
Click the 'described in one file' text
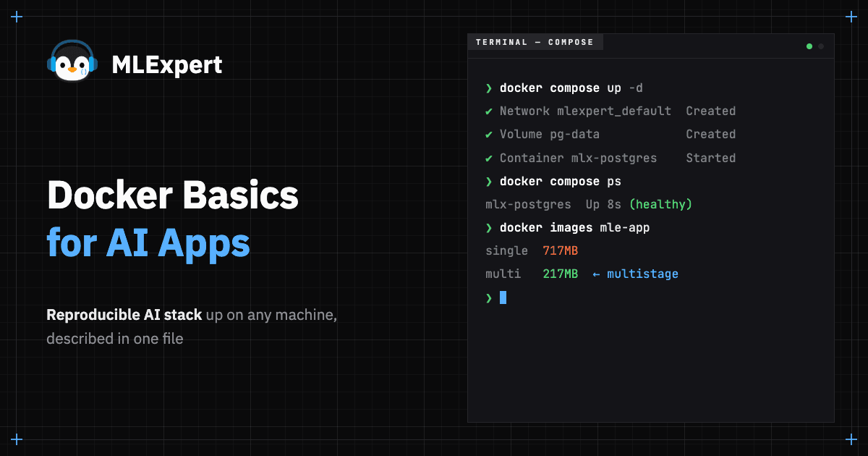point(115,339)
